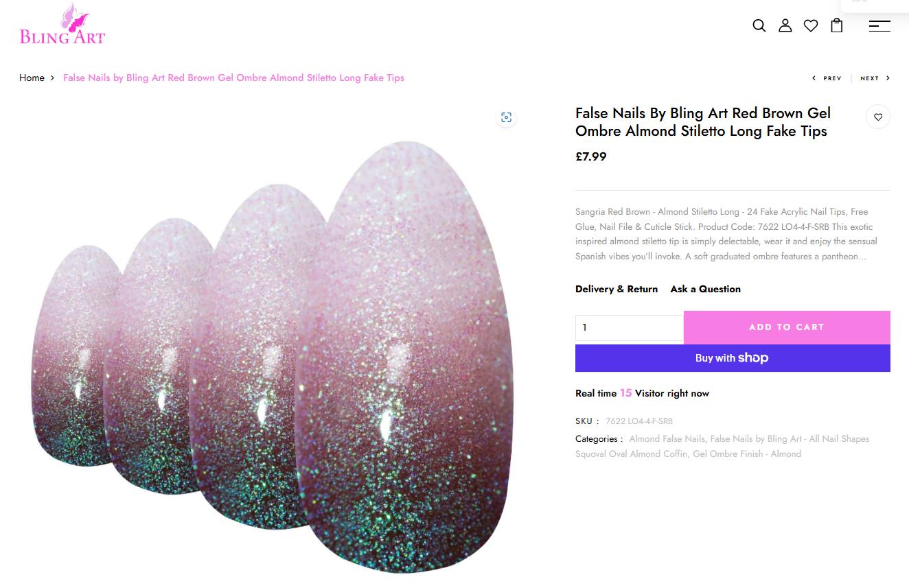The width and height of the screenshot is (909, 588).
Task: Toggle wishlist heart beside product title
Action: pyautogui.click(x=878, y=117)
